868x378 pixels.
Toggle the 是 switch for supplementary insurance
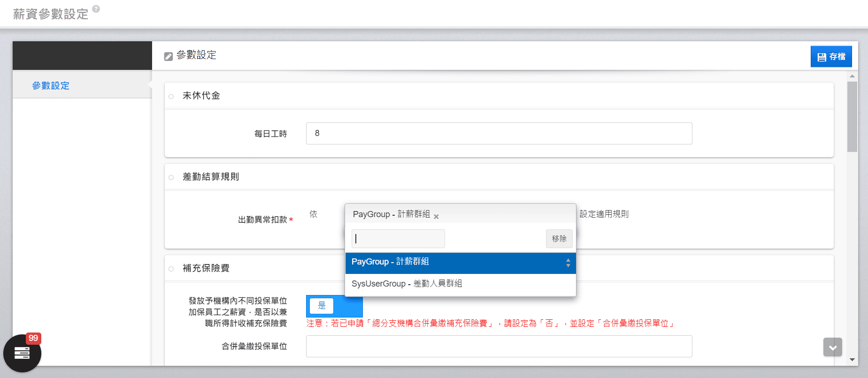(x=334, y=306)
